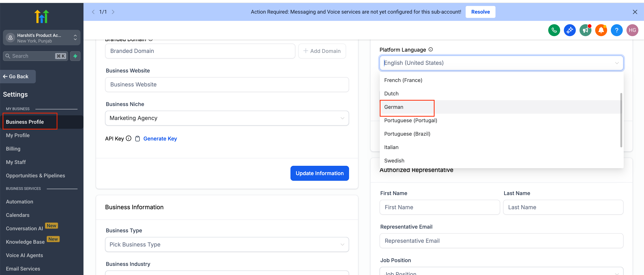Click the Update Information button
644x275 pixels.
tap(319, 173)
